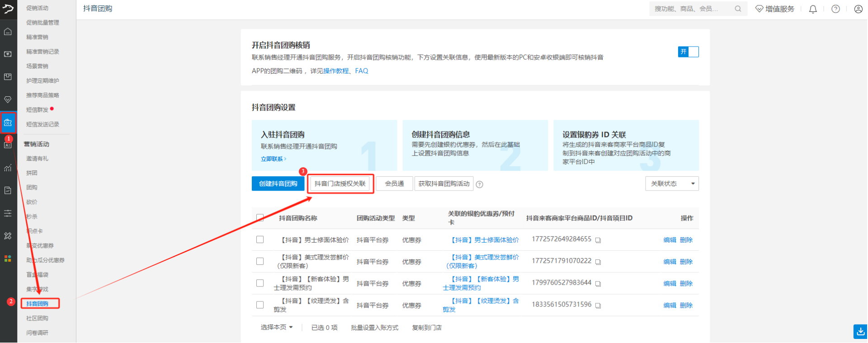Open the diamond member sidebar icon
This screenshot has width=868, height=343.
coord(8,99)
